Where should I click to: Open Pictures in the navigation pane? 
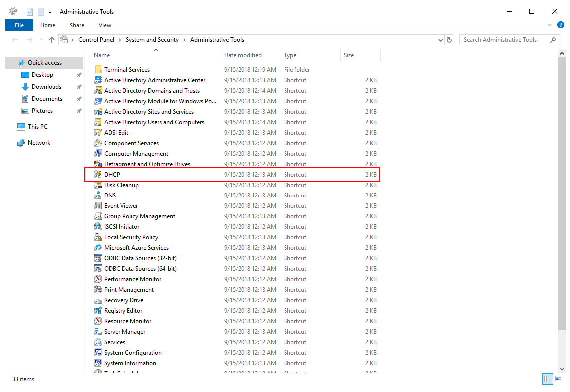click(x=42, y=111)
